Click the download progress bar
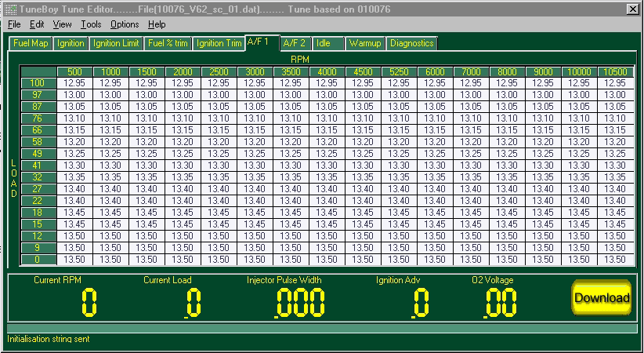Screen dimensions: 644x353 click(x=322, y=329)
